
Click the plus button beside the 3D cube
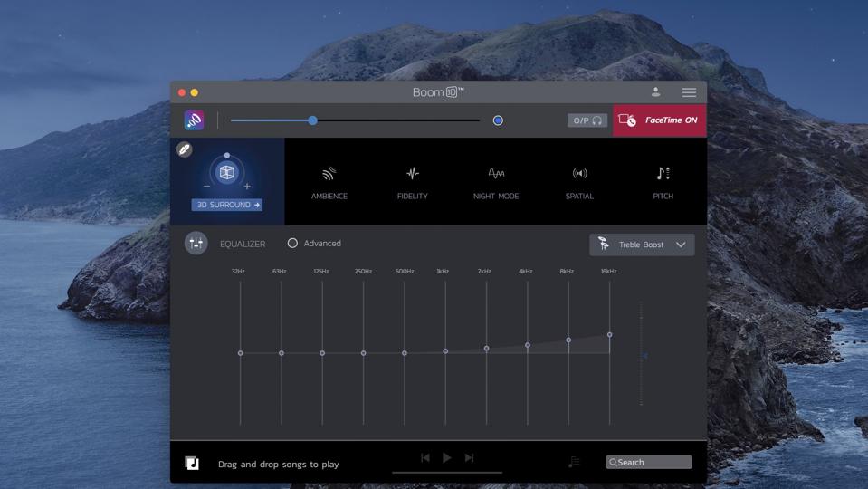(247, 187)
